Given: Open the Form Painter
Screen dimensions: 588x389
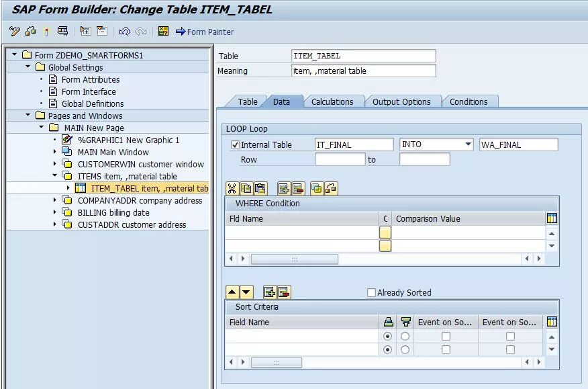Looking at the screenshot, I should [x=205, y=32].
